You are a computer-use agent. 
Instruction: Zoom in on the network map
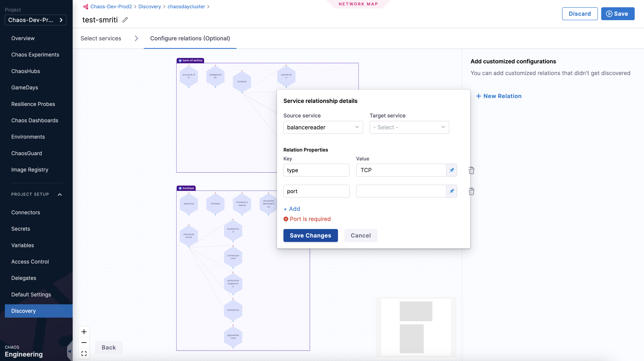[x=84, y=332]
